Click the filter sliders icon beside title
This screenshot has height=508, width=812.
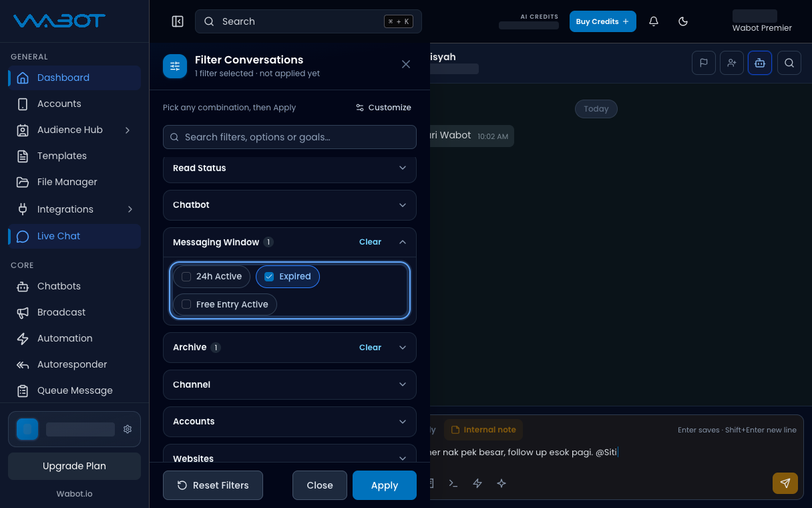point(175,66)
